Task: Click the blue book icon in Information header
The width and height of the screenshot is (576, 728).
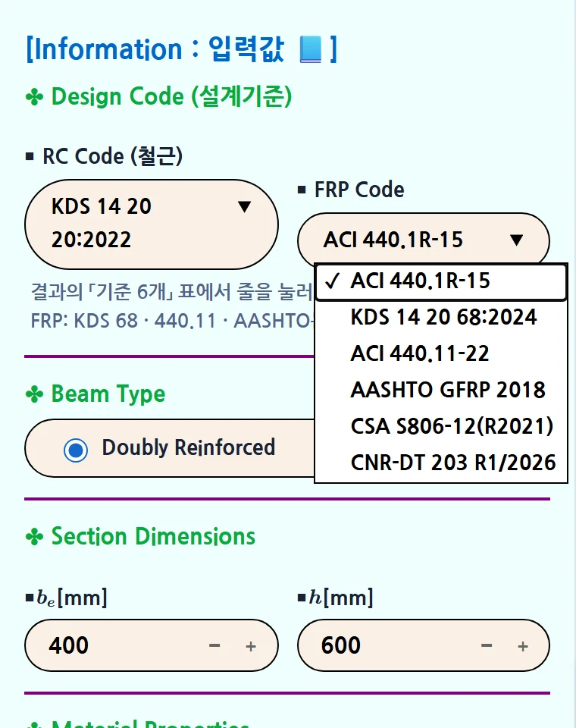Action: (x=311, y=49)
